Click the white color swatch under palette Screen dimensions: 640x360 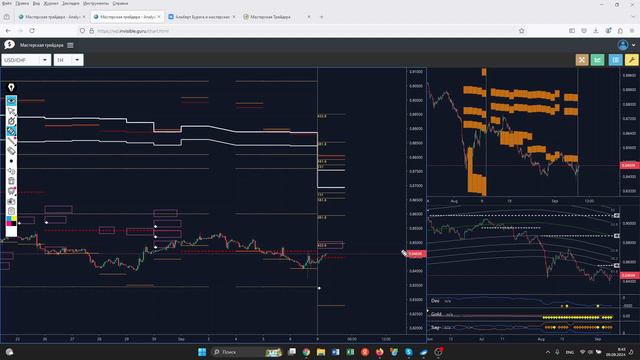tap(11, 231)
